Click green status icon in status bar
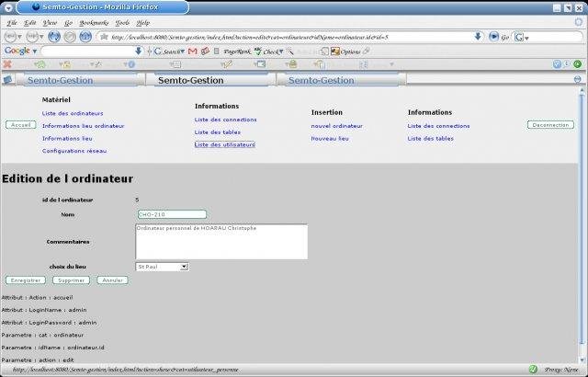 click(x=533, y=370)
